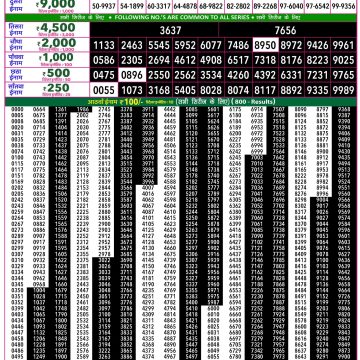Pick 9025 in the 1,000 prize row

click(343, 60)
